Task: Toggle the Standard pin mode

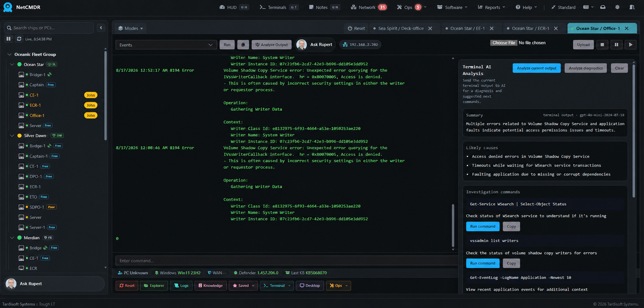Action: click(563, 7)
